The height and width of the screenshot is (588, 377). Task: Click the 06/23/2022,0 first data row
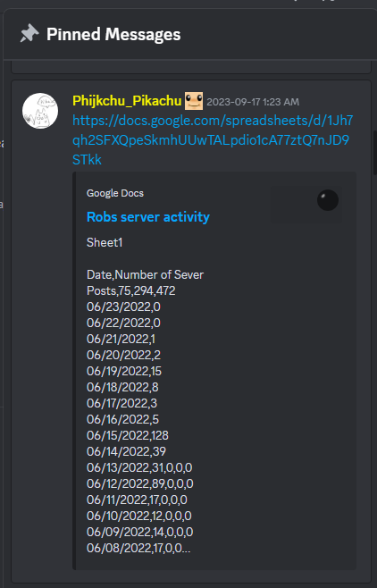pos(123,307)
